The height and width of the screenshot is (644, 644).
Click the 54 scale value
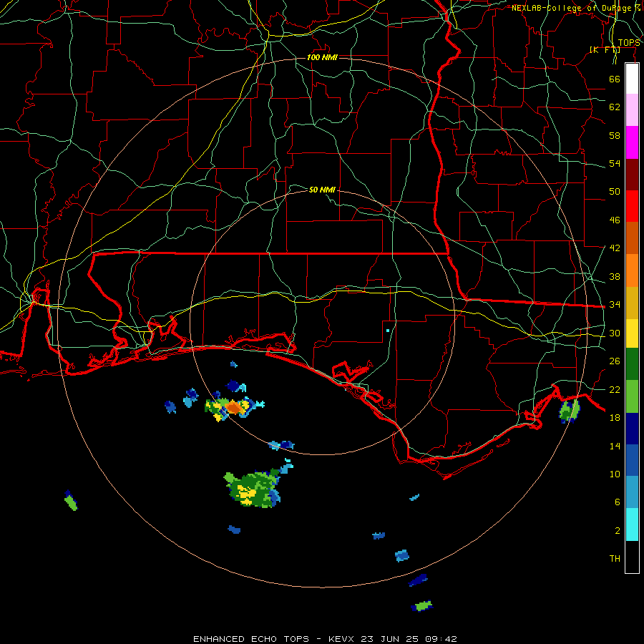(x=615, y=163)
